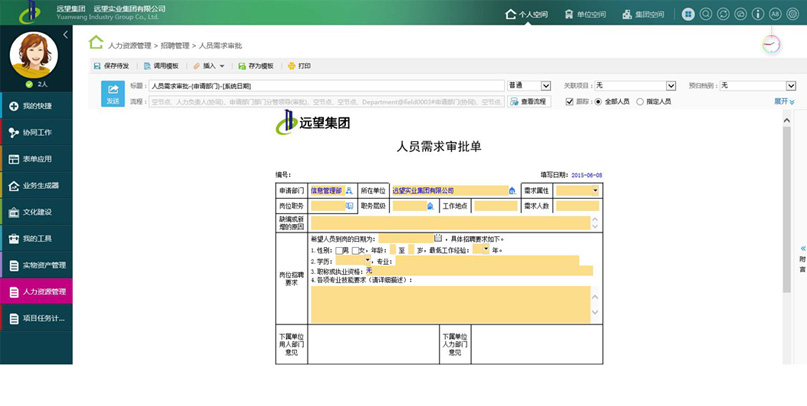Viewport: 807px width, 406px height.
Task: Click the info 'i' icon in header
Action: 758,14
